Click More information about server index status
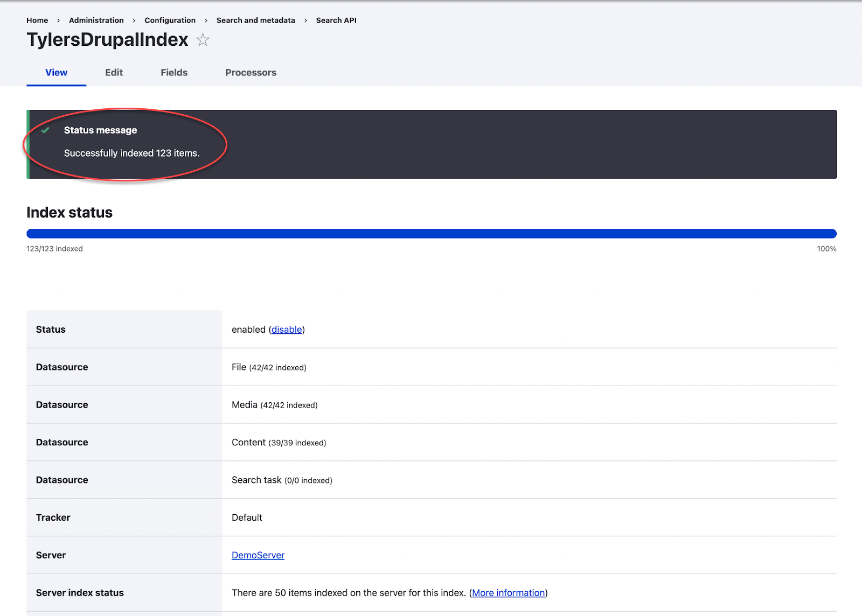This screenshot has height=616, width=862. [508, 592]
